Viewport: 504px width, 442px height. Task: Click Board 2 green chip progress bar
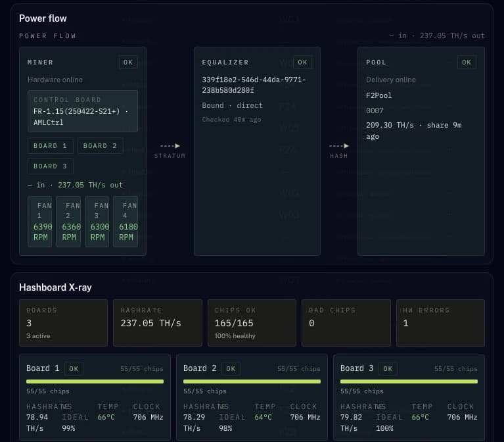252,381
